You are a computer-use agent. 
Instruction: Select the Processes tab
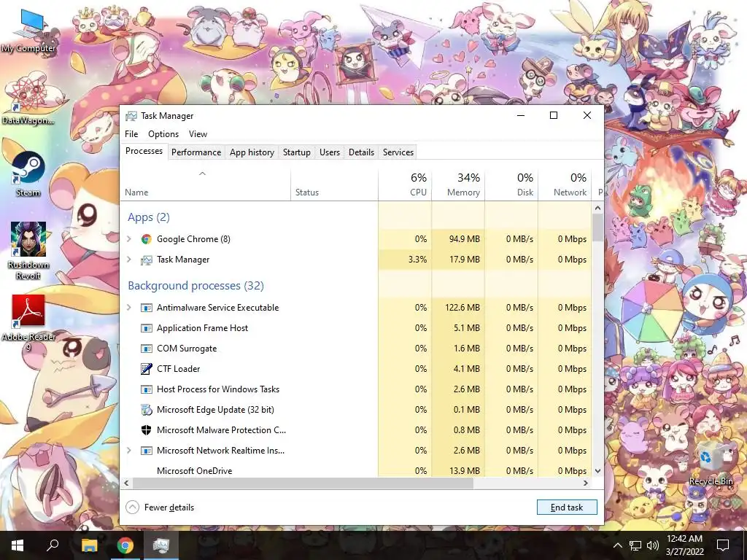144,151
